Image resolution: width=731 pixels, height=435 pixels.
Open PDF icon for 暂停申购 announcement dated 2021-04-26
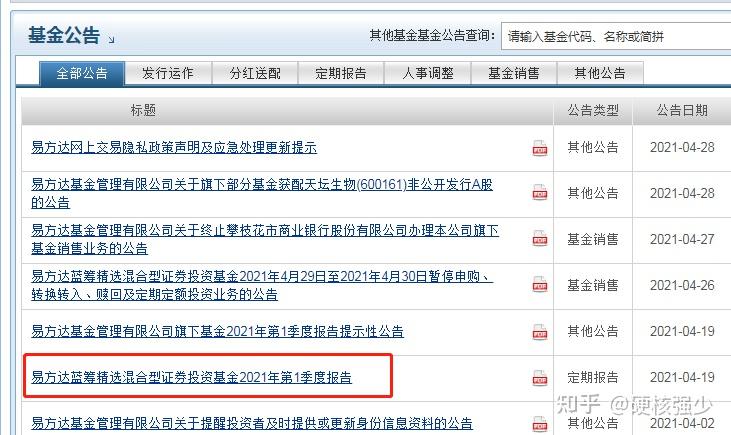point(540,284)
